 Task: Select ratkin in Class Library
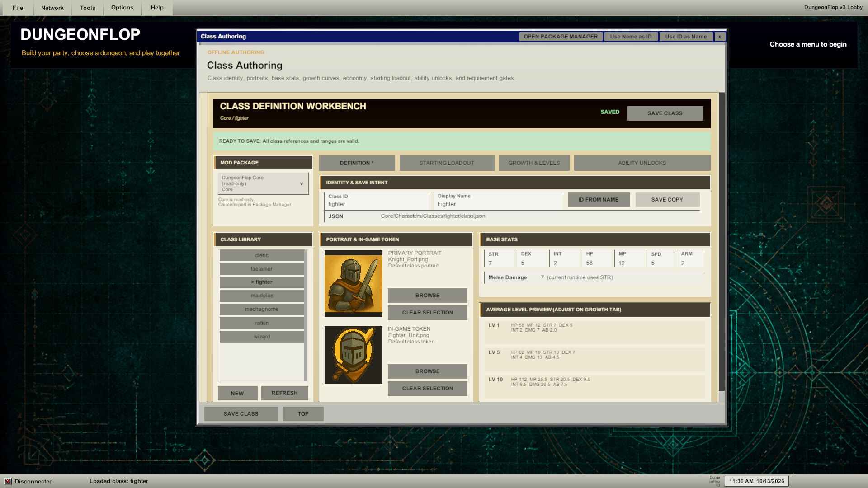(x=262, y=323)
